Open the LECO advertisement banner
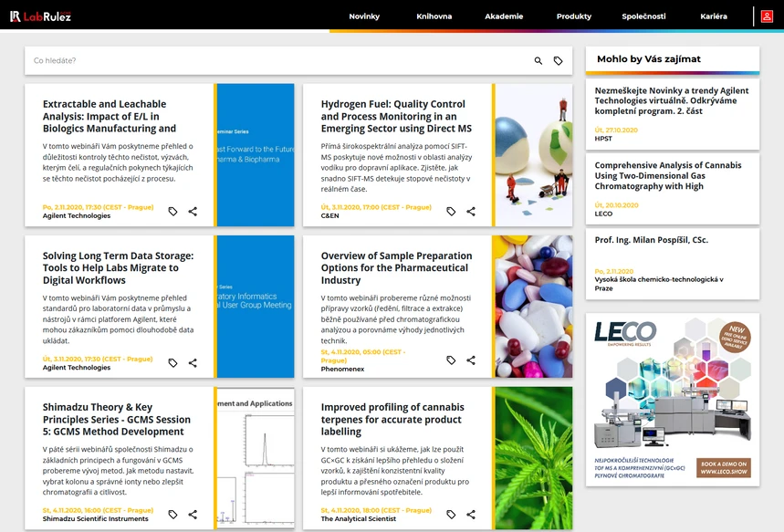784x532 pixels. pos(673,400)
